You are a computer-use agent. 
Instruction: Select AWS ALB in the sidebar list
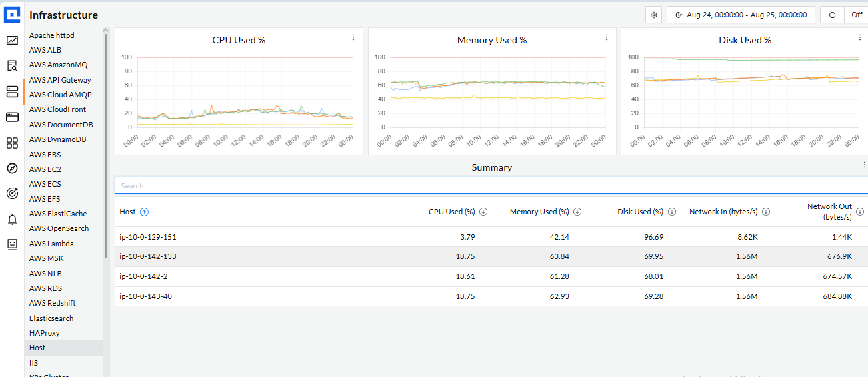point(45,50)
